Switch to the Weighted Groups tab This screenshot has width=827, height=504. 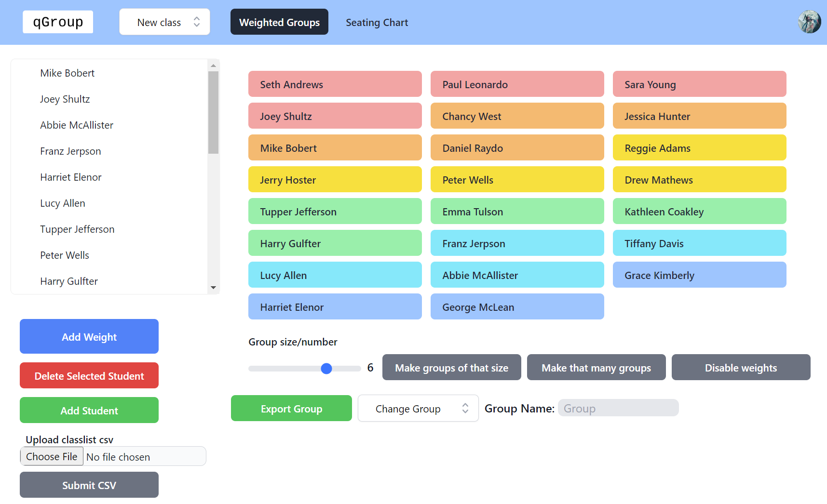279,22
